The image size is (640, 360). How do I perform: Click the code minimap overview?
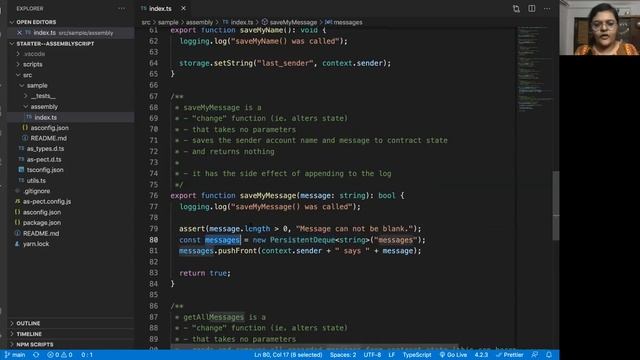(x=534, y=69)
